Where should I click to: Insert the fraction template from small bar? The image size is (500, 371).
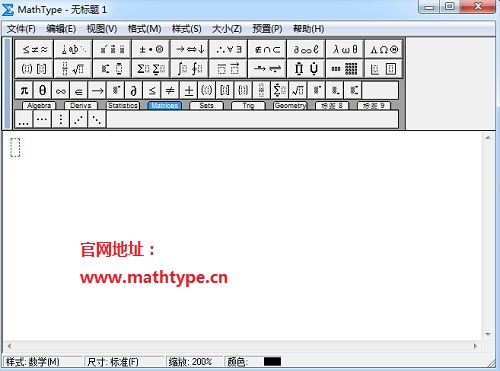pyautogui.click(x=261, y=90)
